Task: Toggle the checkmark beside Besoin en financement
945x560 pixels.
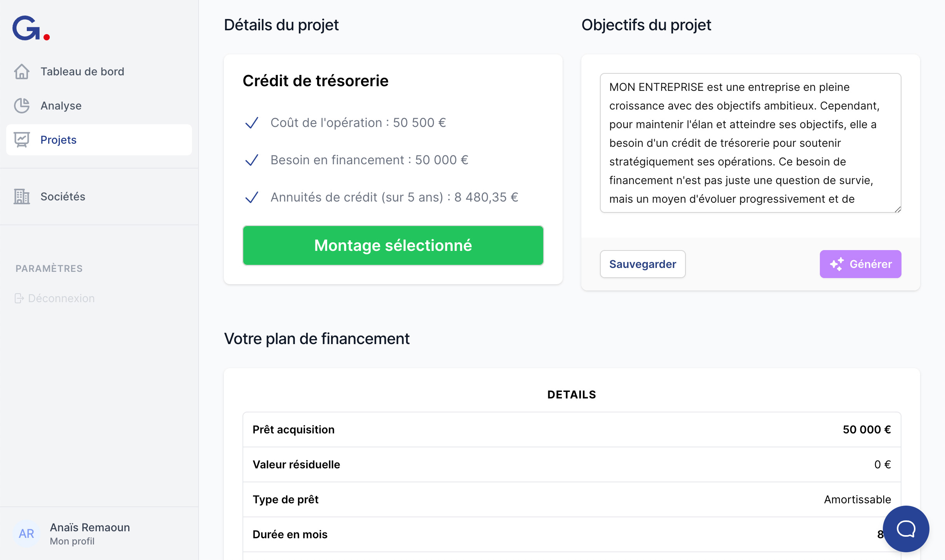Action: coord(252,160)
